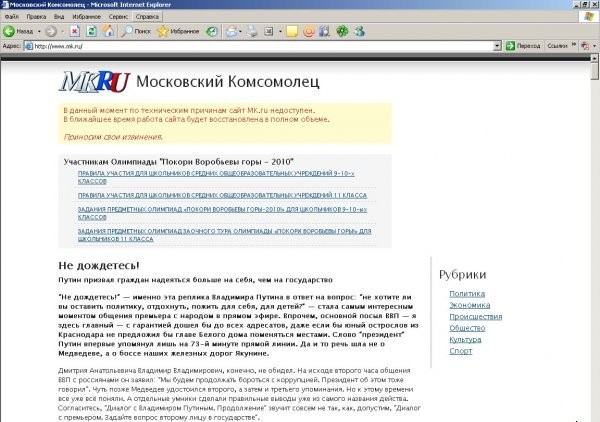Click the PDF converter toolbar icon
This screenshot has width=600, height=422.
[x=585, y=46]
